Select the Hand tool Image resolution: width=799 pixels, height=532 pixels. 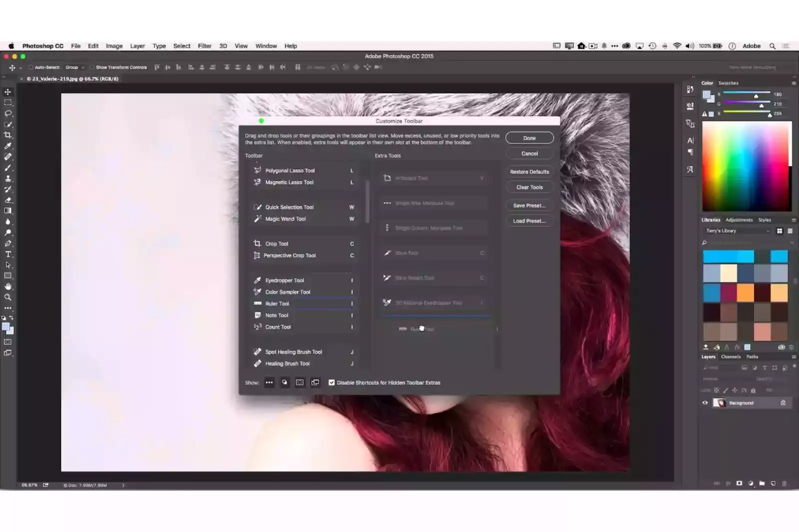point(8,286)
